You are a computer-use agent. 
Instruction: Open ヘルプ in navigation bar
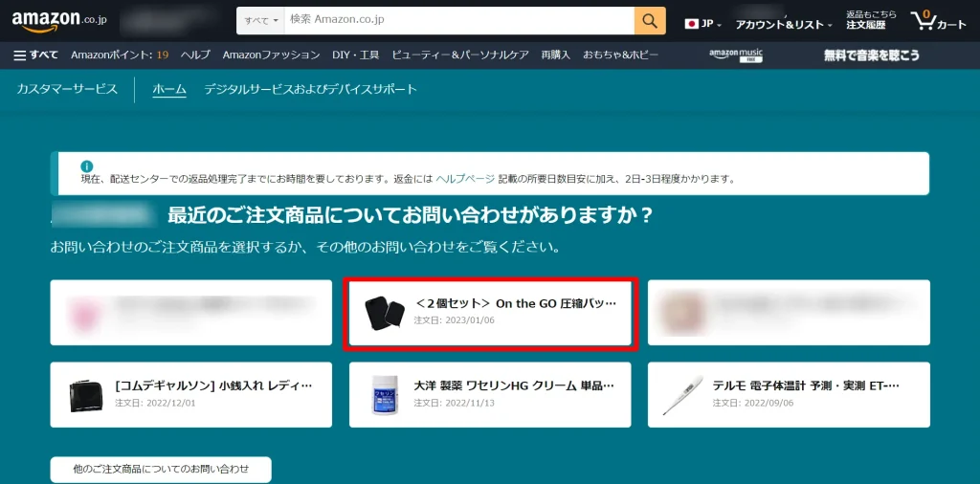195,55
